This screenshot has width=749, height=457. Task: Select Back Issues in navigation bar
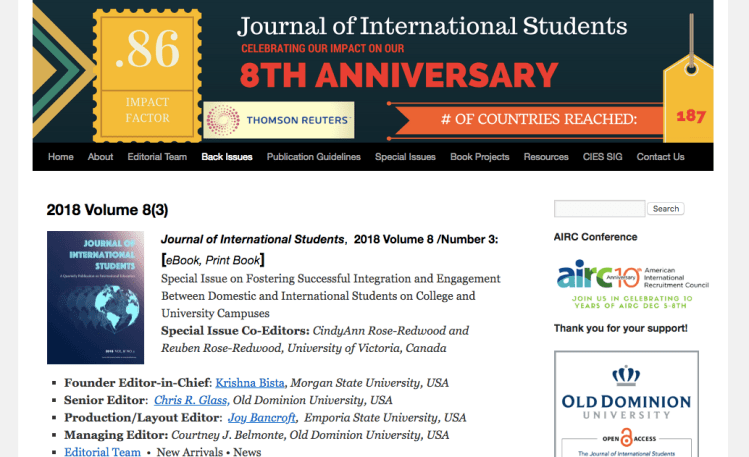[x=227, y=157]
